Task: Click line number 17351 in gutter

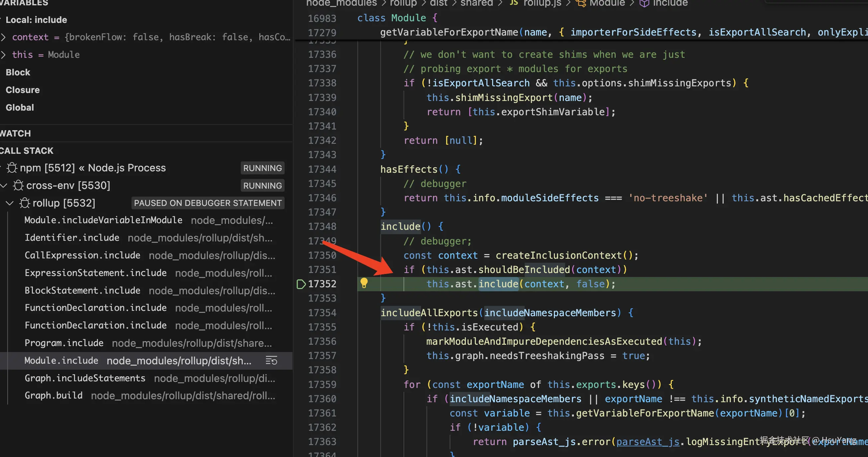Action: (322, 270)
